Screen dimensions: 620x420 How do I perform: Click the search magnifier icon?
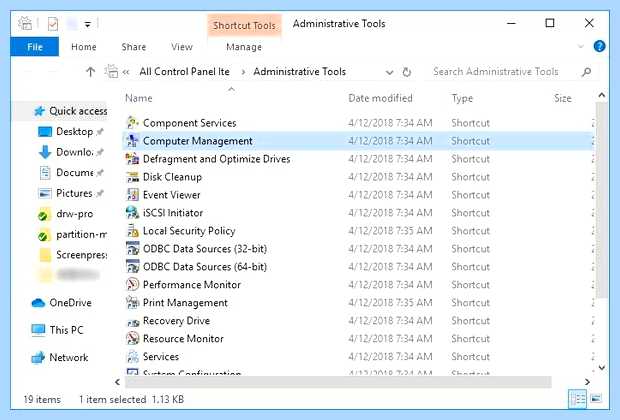click(x=587, y=72)
